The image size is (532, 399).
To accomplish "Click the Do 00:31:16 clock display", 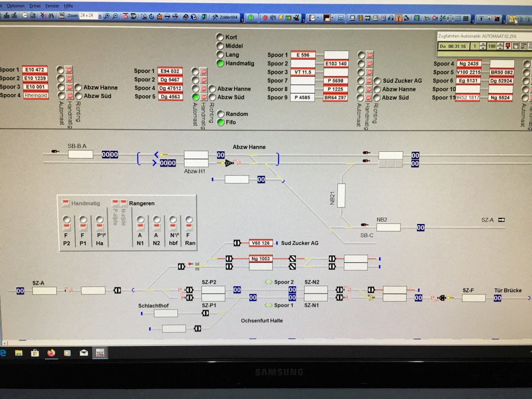I will point(454,46).
